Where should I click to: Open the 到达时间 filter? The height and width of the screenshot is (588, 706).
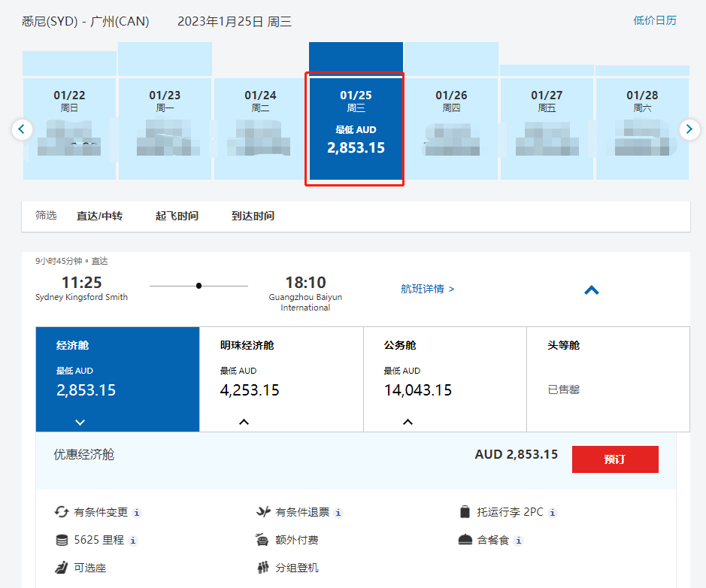click(253, 217)
